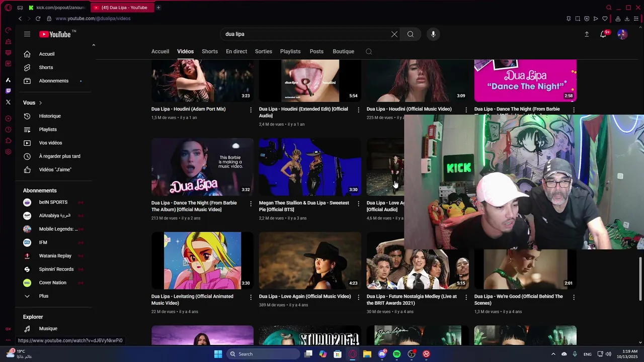Play the Sweetest Pie BTS thumbnail
644x362 pixels.
pyautogui.click(x=310, y=167)
